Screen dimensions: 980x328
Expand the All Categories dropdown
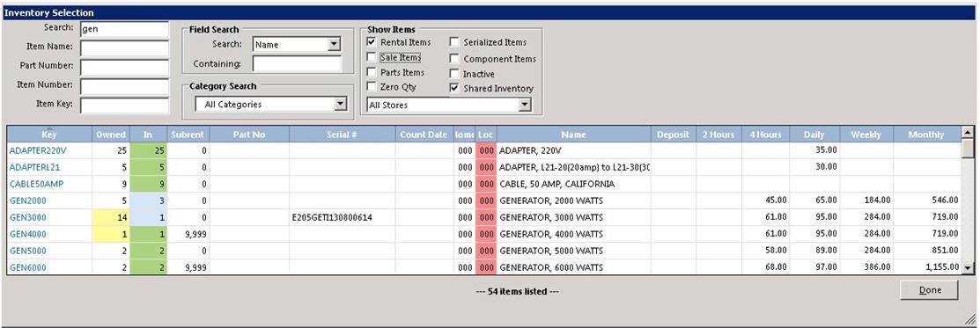coord(340,105)
